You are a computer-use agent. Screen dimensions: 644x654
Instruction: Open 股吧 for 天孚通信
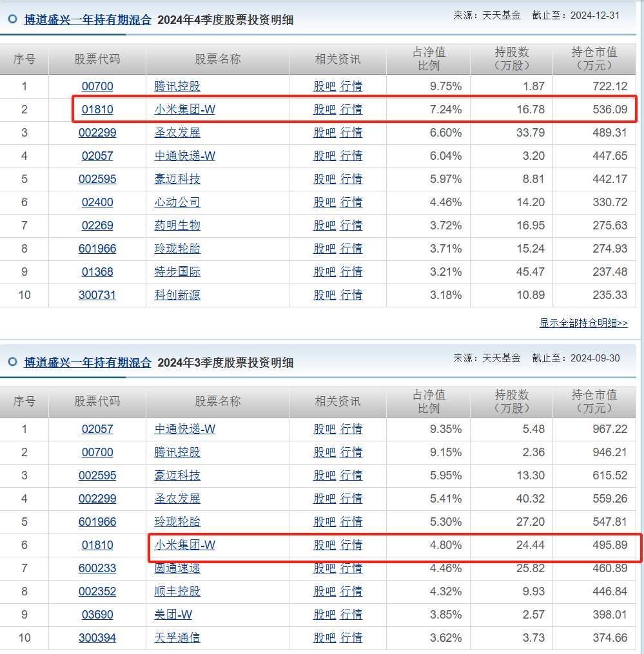(x=324, y=638)
